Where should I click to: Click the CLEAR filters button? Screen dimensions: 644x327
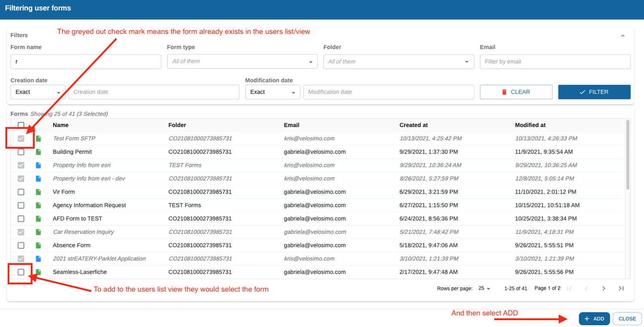coord(516,92)
